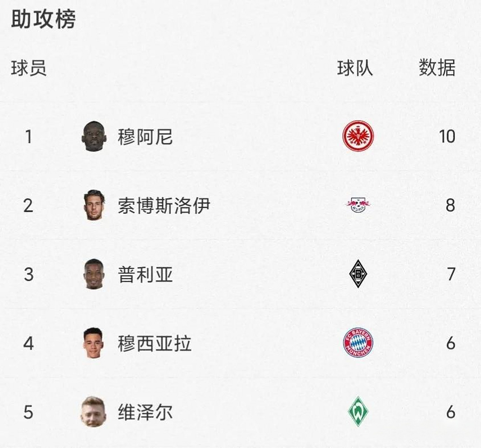Click the 助攻榜 title heading
The image size is (481, 448).
coord(43,19)
